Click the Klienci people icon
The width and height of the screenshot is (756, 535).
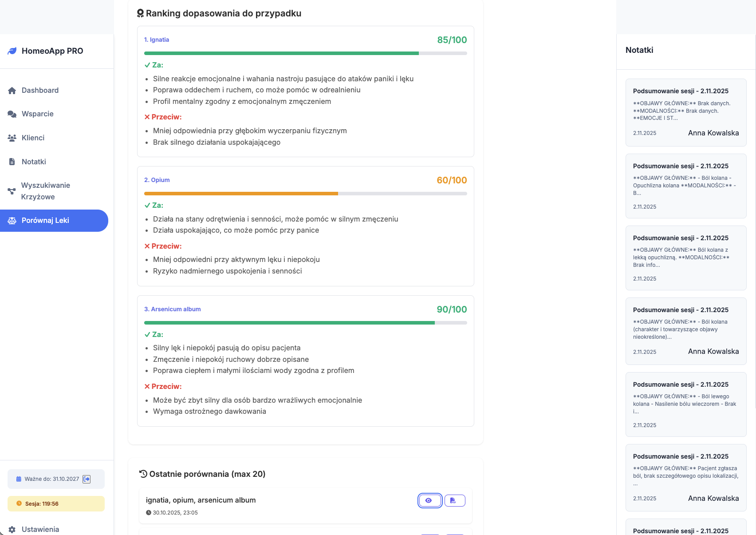tap(12, 138)
